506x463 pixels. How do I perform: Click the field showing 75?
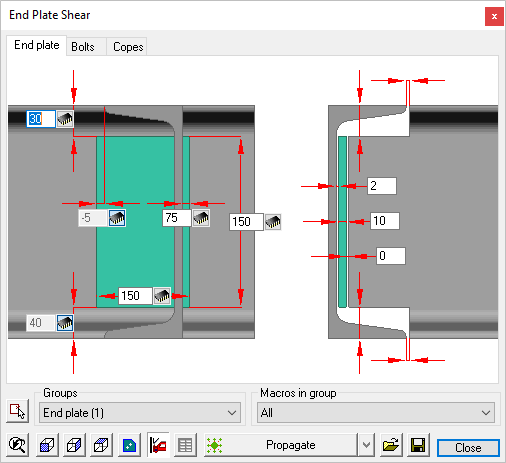[x=177, y=218]
